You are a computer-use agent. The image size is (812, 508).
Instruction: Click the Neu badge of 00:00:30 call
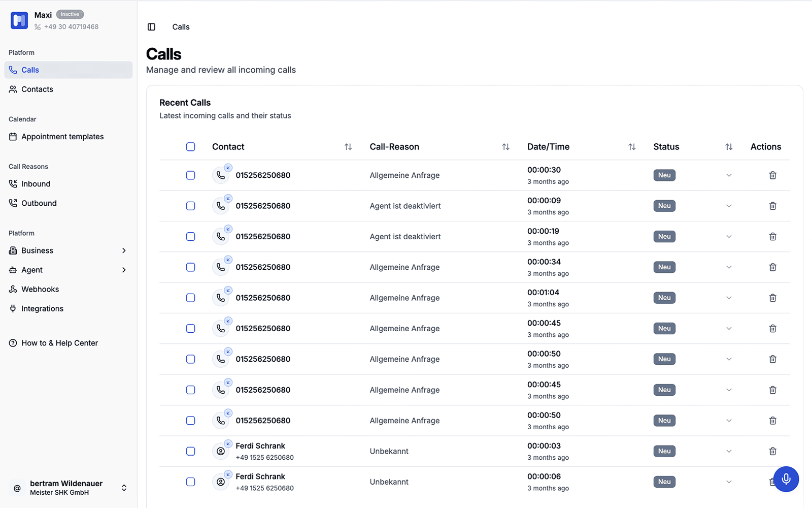coord(664,175)
